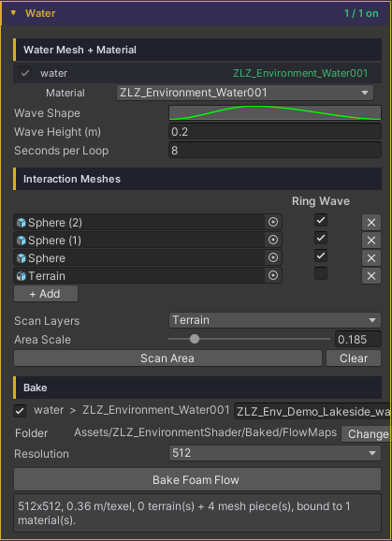Remove Sphere mesh with its X icon
The image size is (392, 541).
[371, 258]
